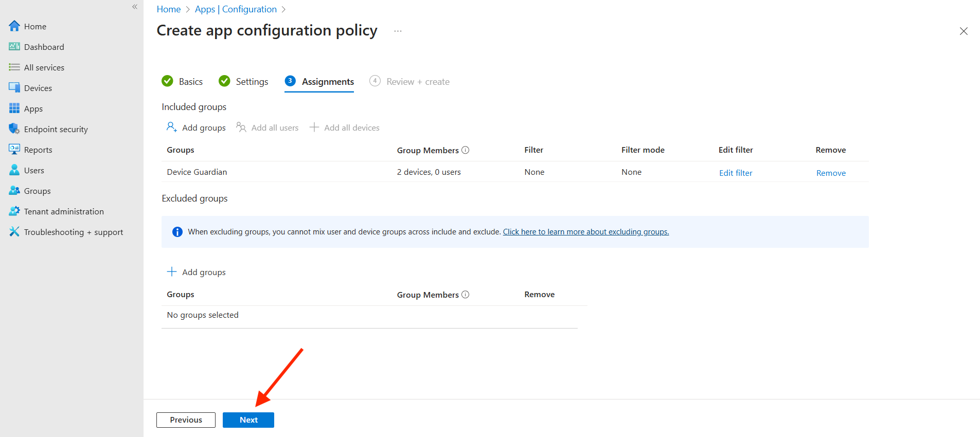This screenshot has width=980, height=437.
Task: Open Troubleshooting + support tools icon
Action: click(14, 232)
